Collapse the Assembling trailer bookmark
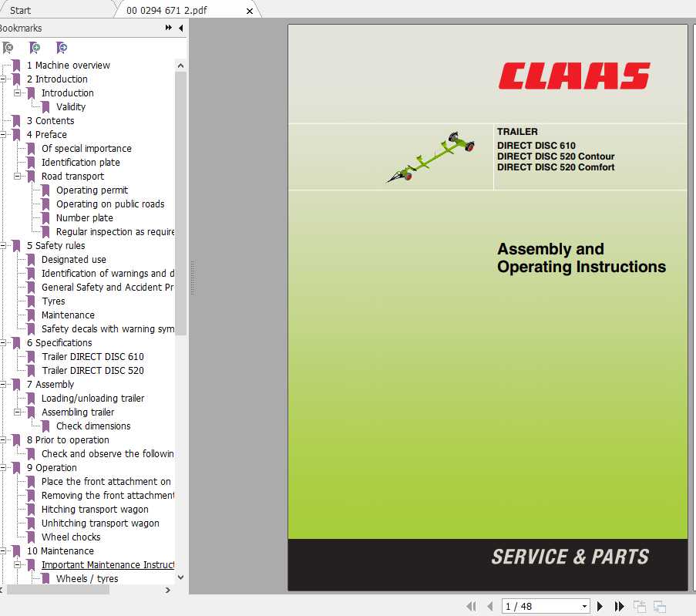Screen dimensions: 696x616 [x=17, y=412]
